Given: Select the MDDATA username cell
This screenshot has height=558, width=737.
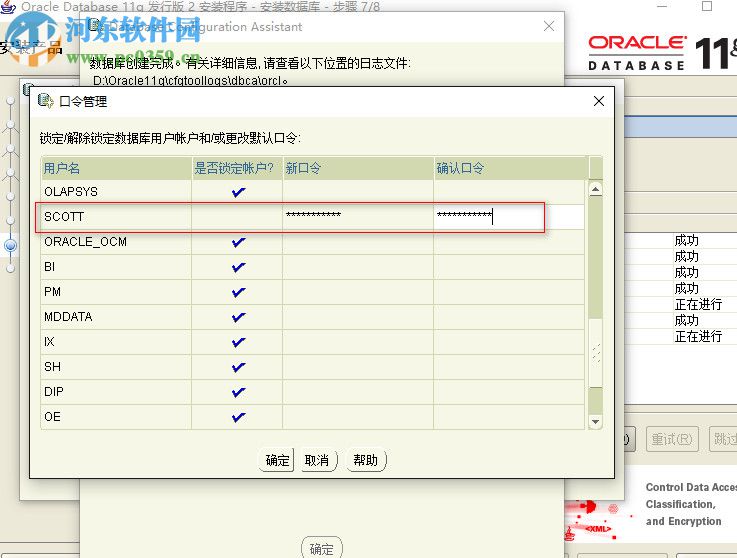Looking at the screenshot, I should [116, 317].
